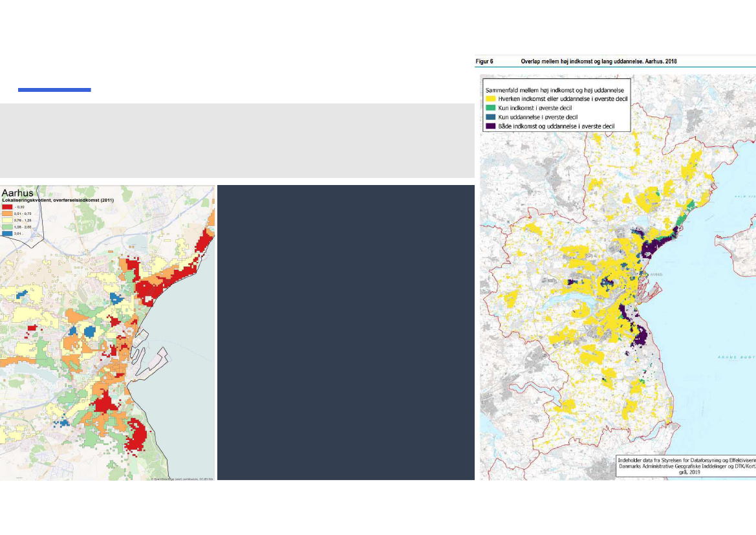Click the 'Indeholder data fra Styrelsen' attribution box
The height and width of the screenshot is (535, 756).
coord(686,466)
